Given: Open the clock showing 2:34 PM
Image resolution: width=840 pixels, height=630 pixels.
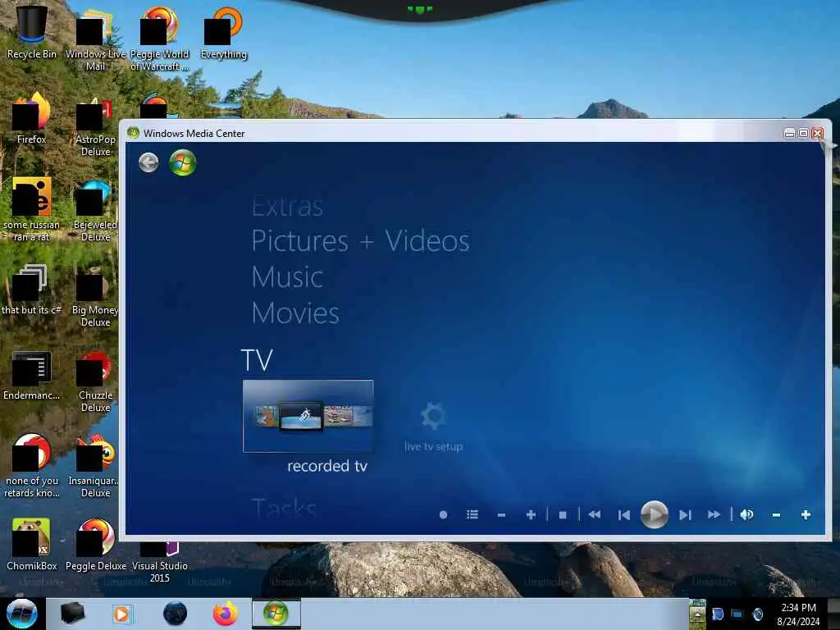Looking at the screenshot, I should pos(798,614).
